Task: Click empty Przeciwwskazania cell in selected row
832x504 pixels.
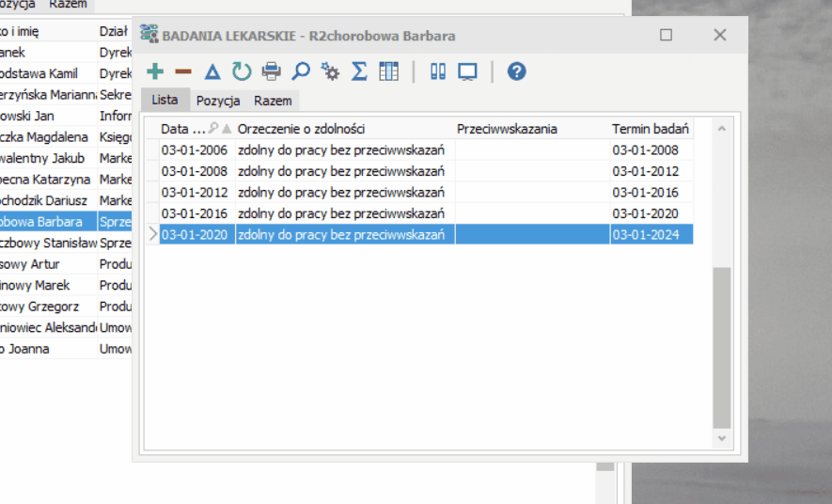Action: tap(532, 234)
